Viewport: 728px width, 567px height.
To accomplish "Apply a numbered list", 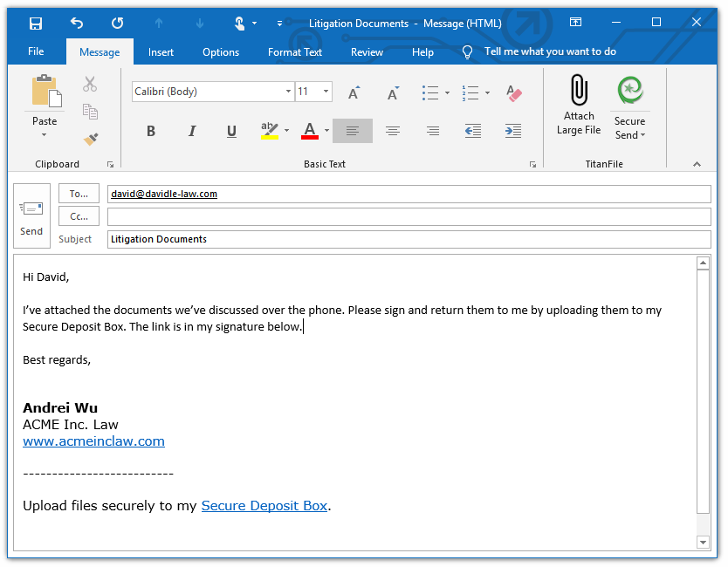I will (x=470, y=92).
